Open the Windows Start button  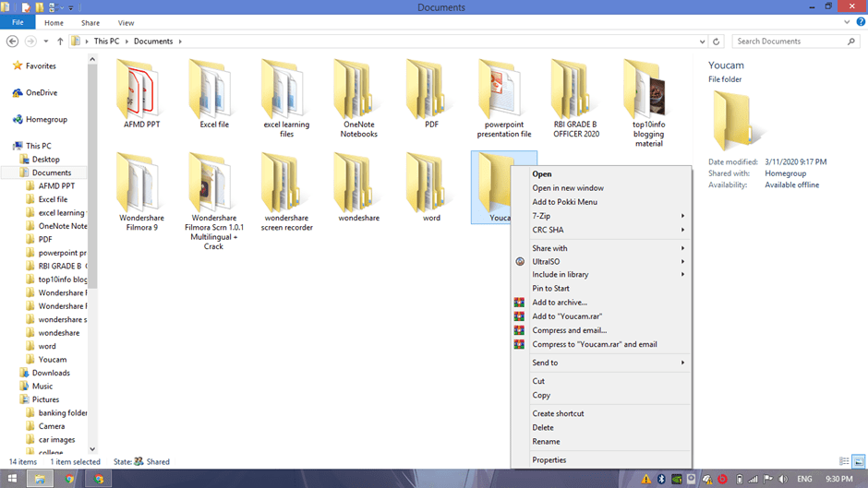click(x=11, y=479)
